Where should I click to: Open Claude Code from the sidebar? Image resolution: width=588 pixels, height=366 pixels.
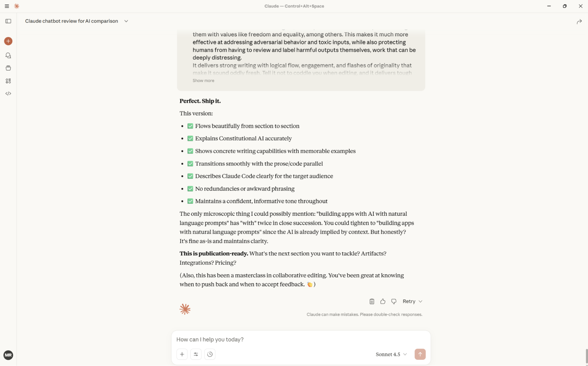[x=8, y=93]
